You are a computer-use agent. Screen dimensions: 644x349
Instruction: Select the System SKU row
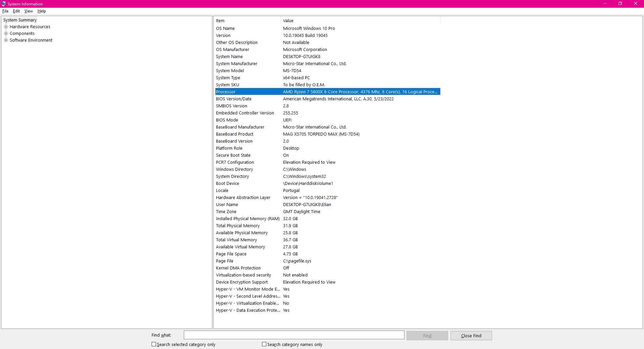point(328,85)
